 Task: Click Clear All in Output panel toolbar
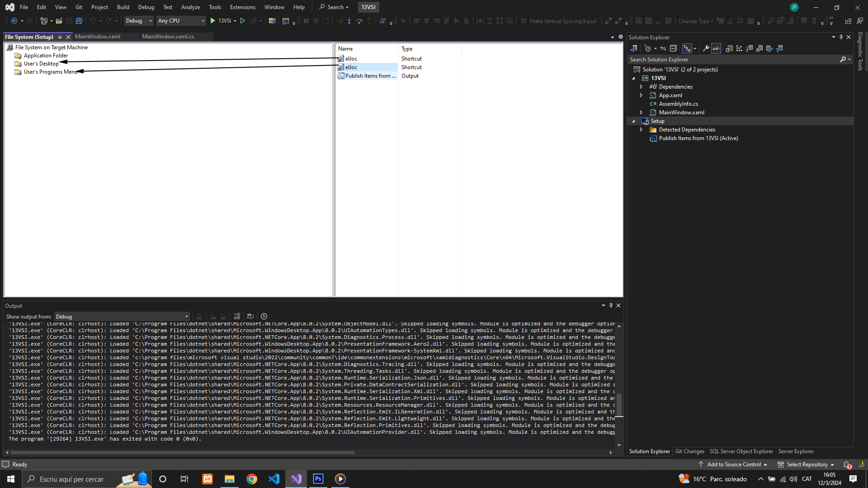[237, 316]
